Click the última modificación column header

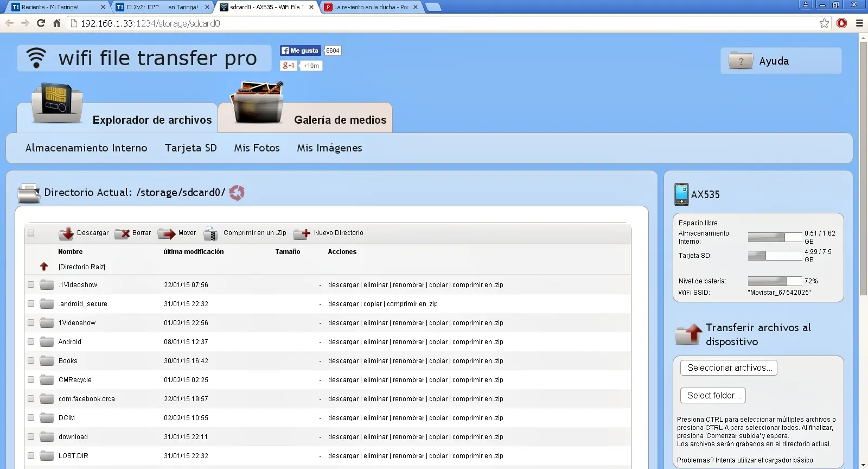tap(194, 252)
